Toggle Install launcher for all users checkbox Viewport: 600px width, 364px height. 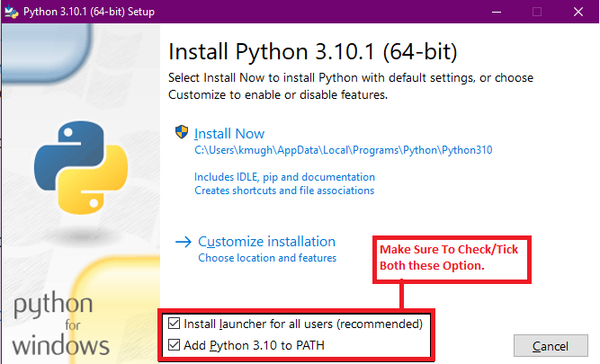[x=175, y=324]
